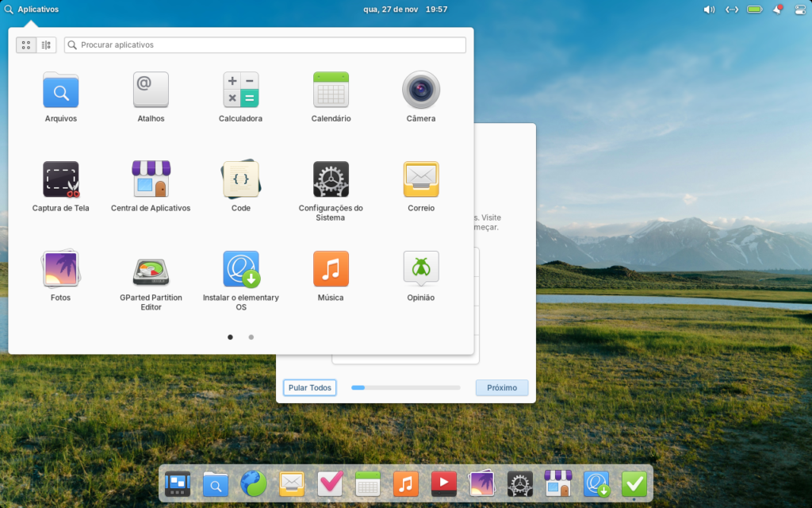This screenshot has width=812, height=508.
Task: Launch the Câmera app
Action: 421,98
